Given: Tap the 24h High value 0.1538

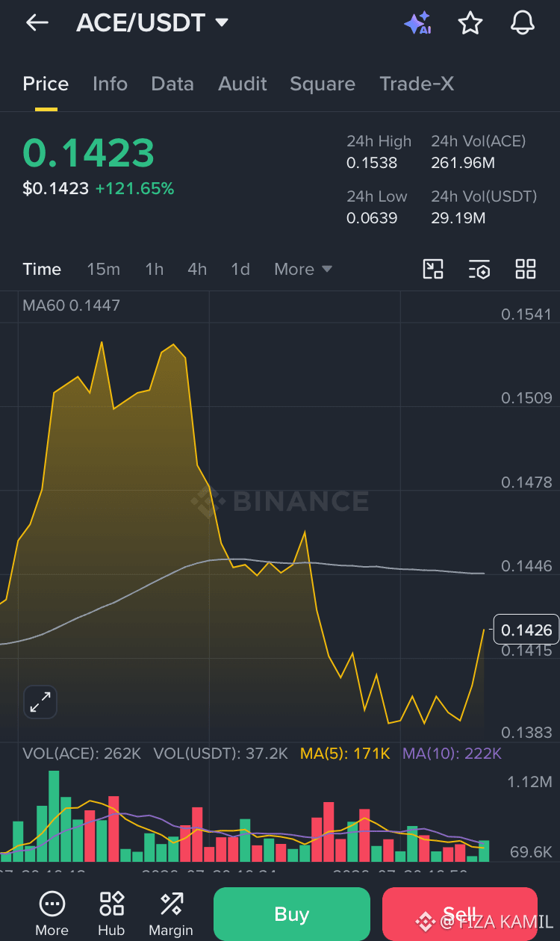Looking at the screenshot, I should (372, 163).
